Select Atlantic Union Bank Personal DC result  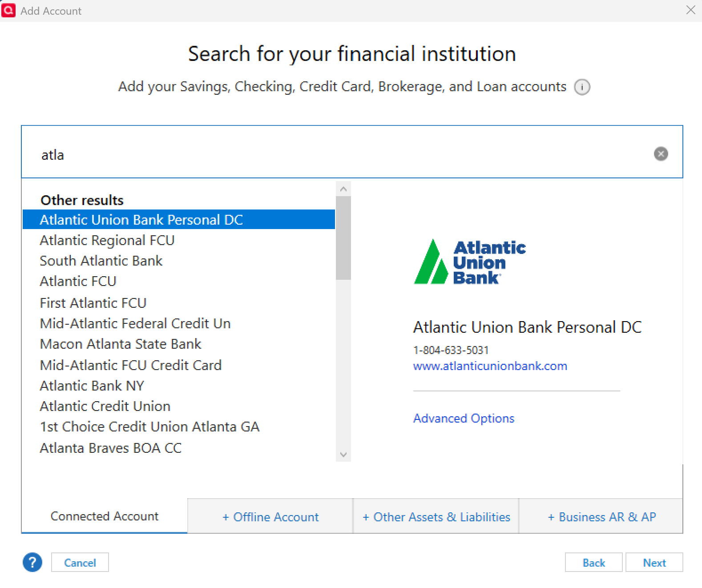pos(179,220)
